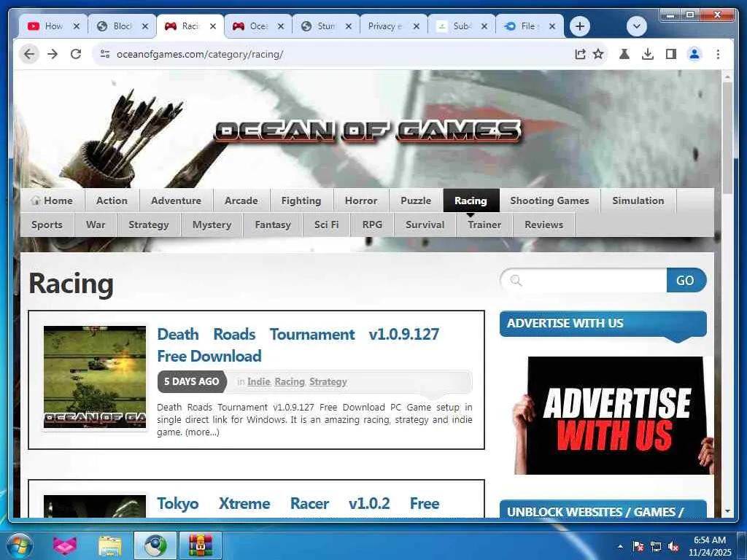Open browser downloads icon
Screen dimensions: 747x560
[648, 54]
